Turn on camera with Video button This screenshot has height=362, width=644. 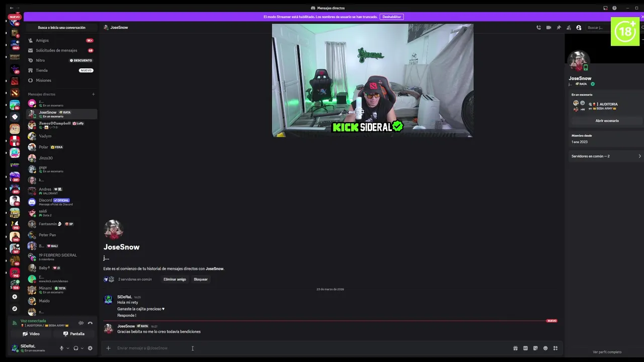(31, 334)
